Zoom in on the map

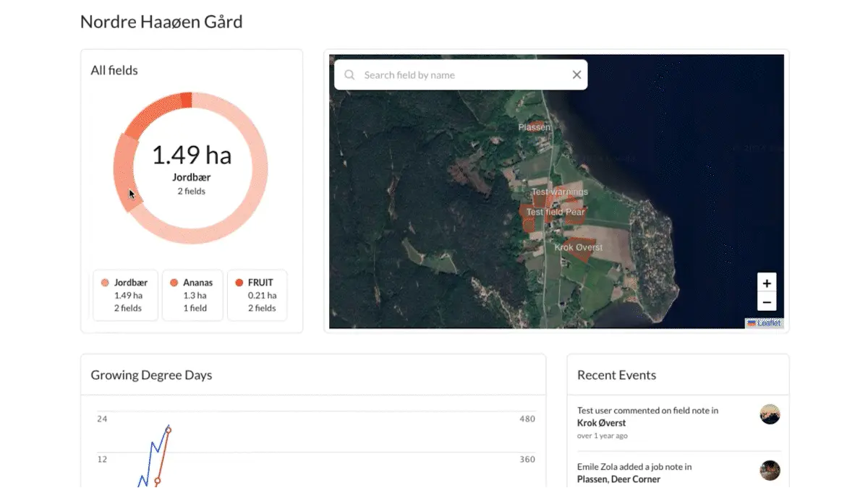point(767,283)
